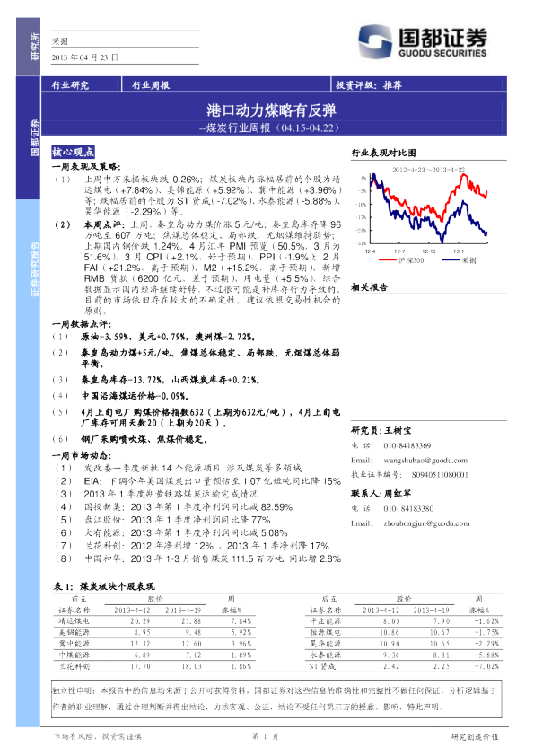Click table cell '兰花科创'
Viewport: 534px width, 756px height.
tap(74, 666)
